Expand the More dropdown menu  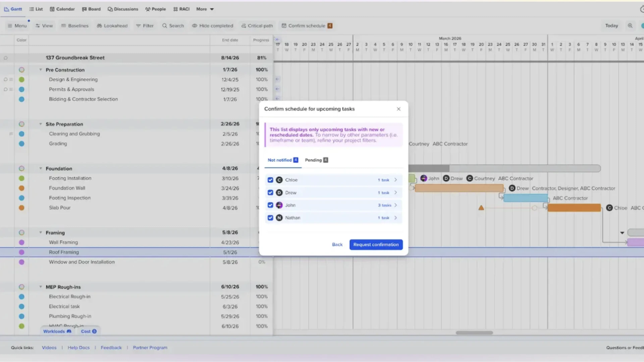(205, 9)
